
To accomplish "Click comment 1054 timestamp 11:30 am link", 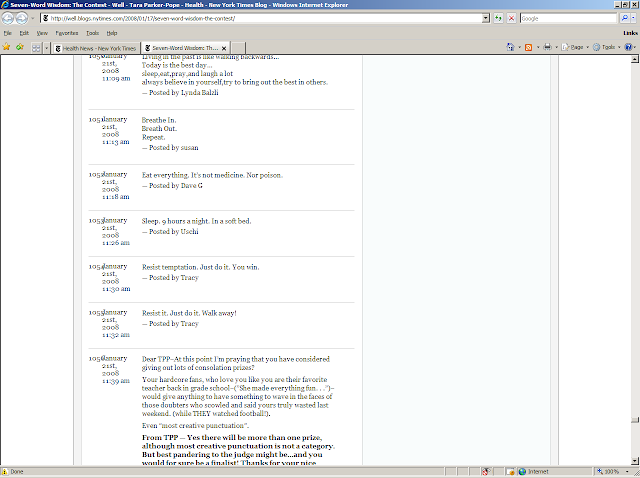I will tap(116, 289).
